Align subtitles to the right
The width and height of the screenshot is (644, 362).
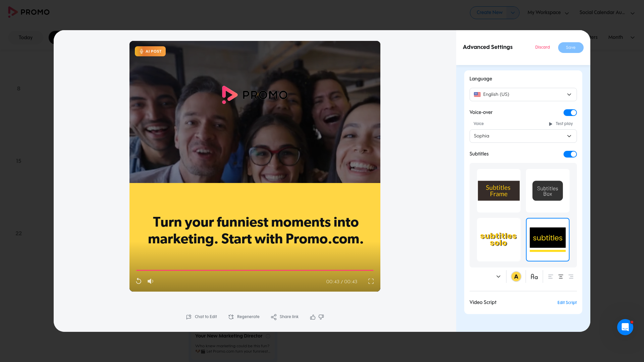pyautogui.click(x=571, y=277)
